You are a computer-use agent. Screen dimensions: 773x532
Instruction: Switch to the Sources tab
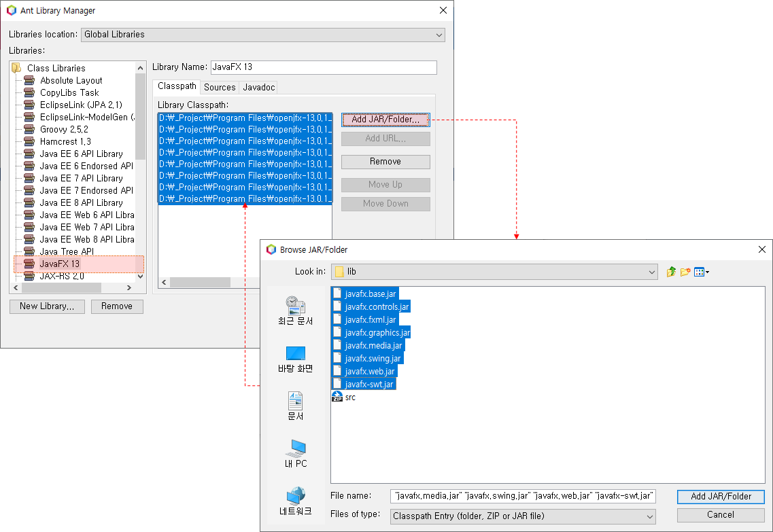(220, 87)
